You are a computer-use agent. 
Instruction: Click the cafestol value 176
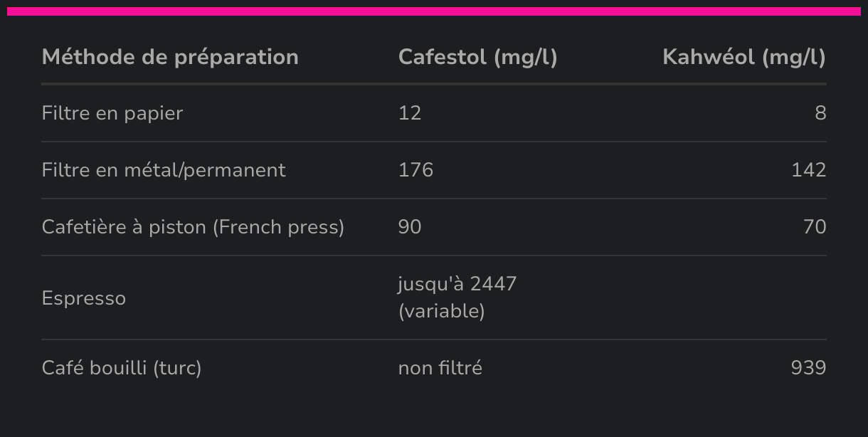tap(416, 170)
